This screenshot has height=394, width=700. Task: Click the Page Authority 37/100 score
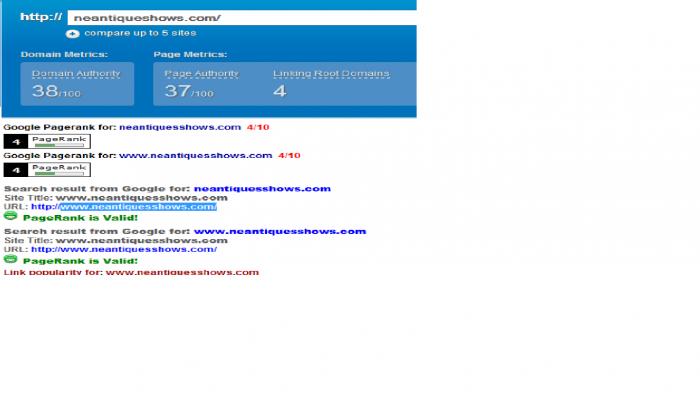(189, 91)
